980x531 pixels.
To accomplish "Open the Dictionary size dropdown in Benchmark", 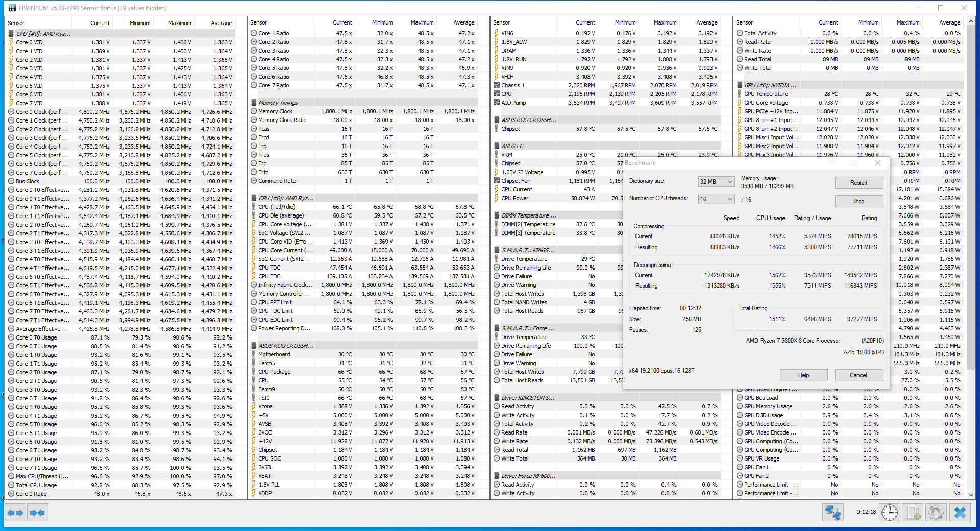I will [716, 182].
